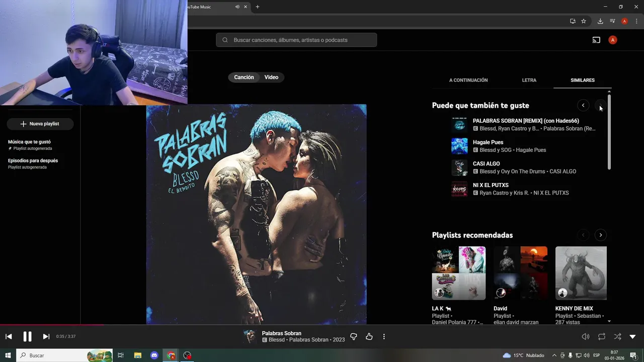Viewport: 644px width, 362px height.
Task: Open the KENNY DIE MIX playlist
Action: tap(581, 273)
